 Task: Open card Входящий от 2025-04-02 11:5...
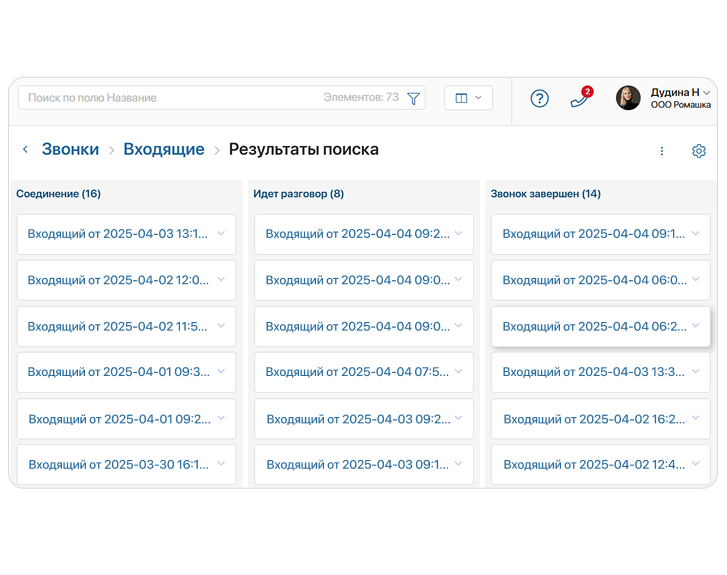point(127,326)
